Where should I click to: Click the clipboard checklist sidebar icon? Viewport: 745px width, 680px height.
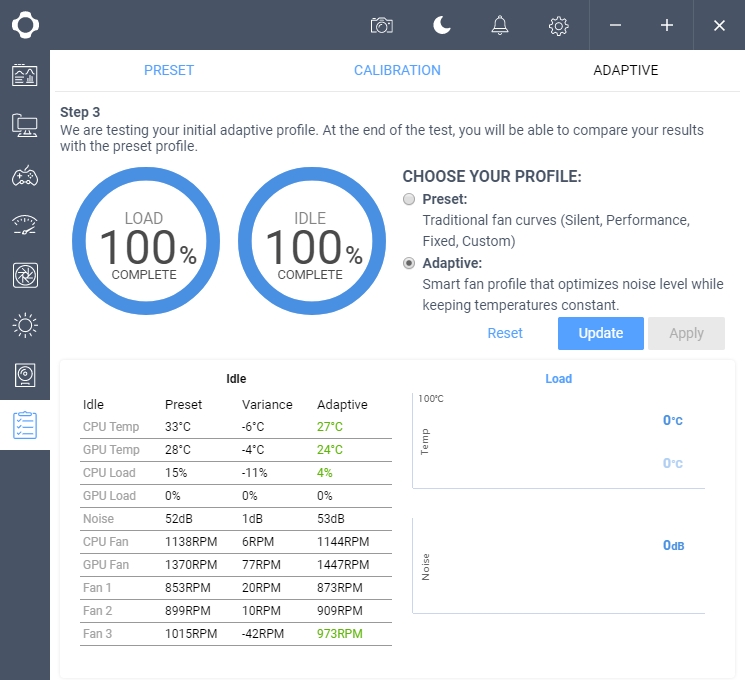[25, 425]
